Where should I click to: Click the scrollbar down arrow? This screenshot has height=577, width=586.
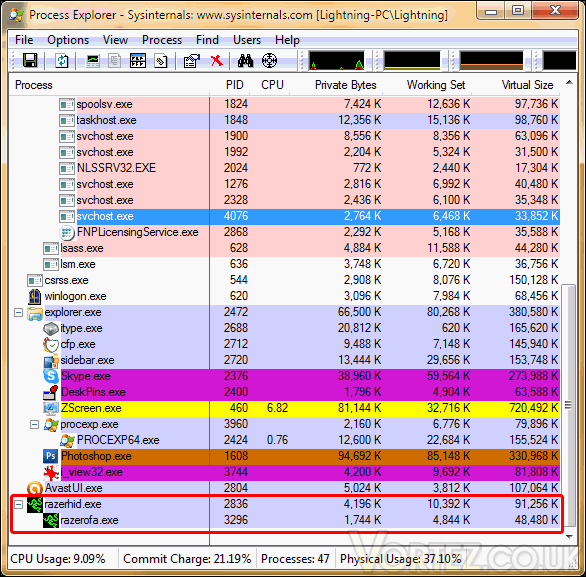(x=569, y=537)
